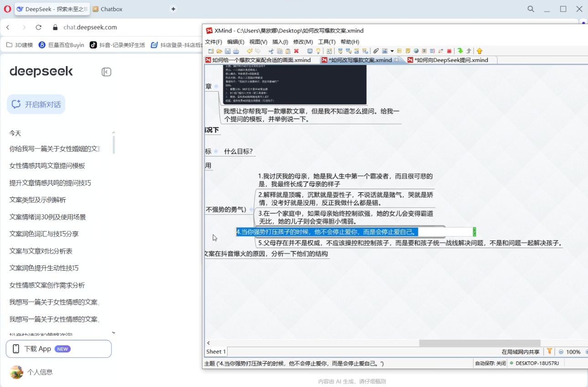The height and width of the screenshot is (387, 588).
Task: Open the 修改(M) menu
Action: point(304,41)
